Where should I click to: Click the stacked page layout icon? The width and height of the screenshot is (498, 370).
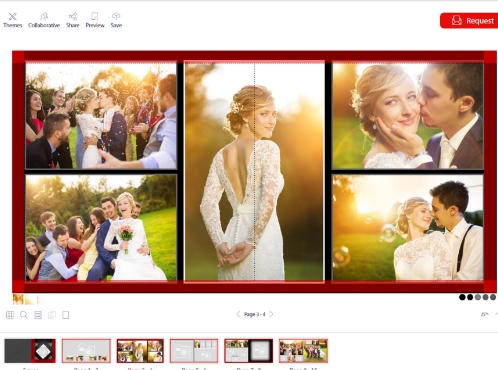point(38,315)
